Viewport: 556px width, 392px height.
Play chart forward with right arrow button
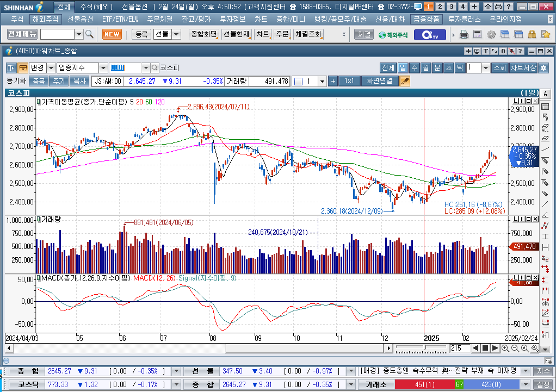pos(495,349)
